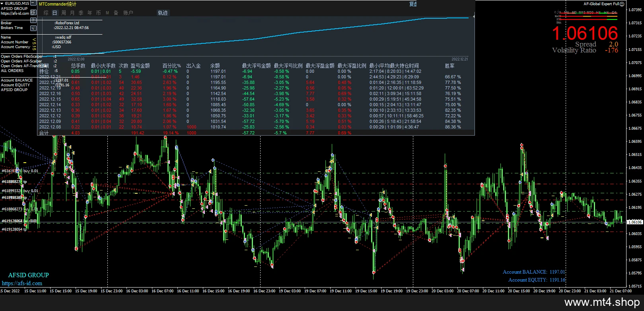Click the 胜率 win rate column header
This screenshot has width=644, height=311.
coord(450,66)
